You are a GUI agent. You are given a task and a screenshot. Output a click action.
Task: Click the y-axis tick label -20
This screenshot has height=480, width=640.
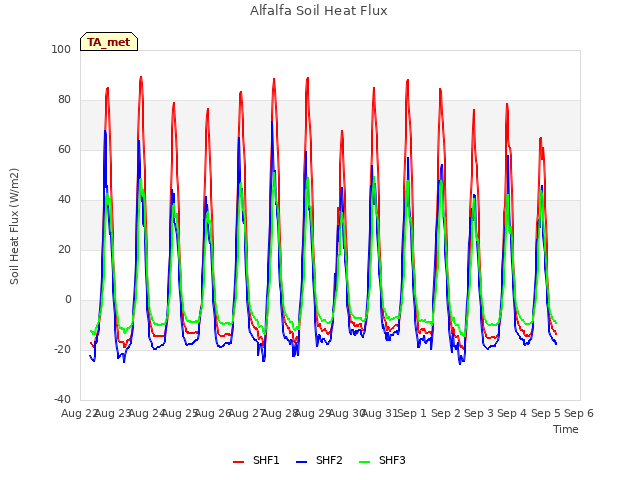(62, 349)
